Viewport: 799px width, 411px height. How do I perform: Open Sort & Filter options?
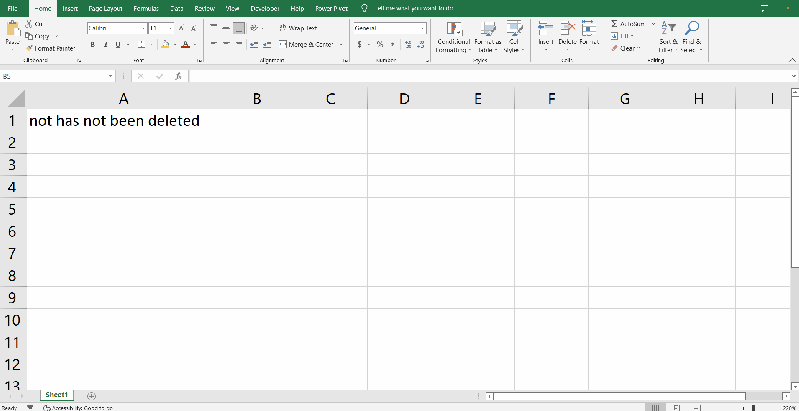click(669, 37)
